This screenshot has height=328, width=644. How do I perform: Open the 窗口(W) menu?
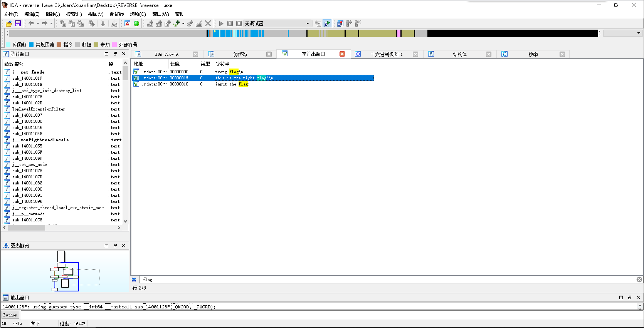pyautogui.click(x=161, y=14)
